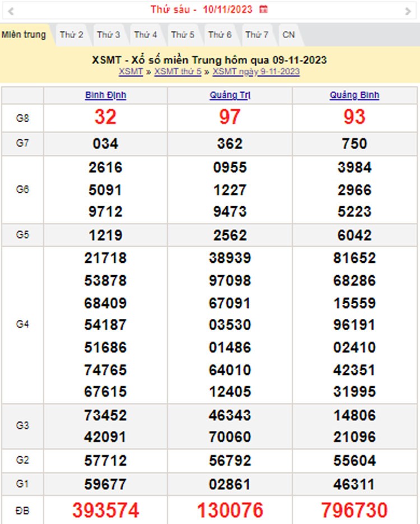420x524 pixels.
Task: Select the Miền trung tab
Action: [x=24, y=35]
